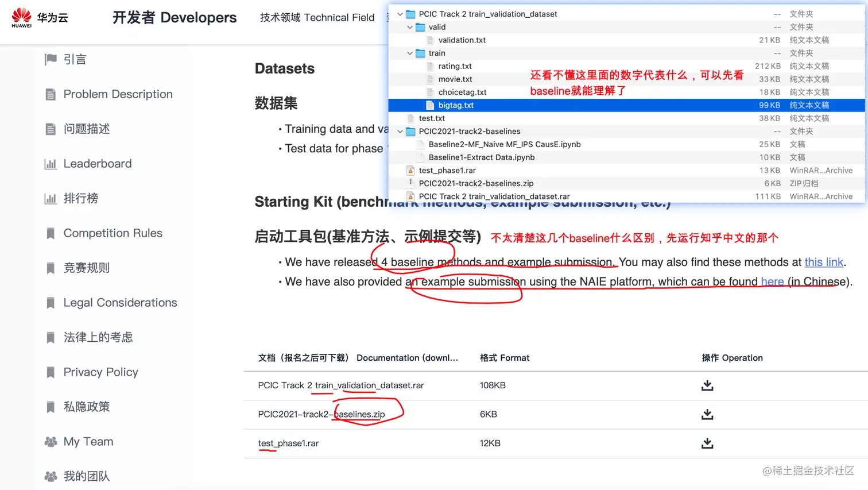868x490 pixels.
Task: Click the PCIC2021-track2-baselines.zip file icon in the list
Action: [410, 183]
